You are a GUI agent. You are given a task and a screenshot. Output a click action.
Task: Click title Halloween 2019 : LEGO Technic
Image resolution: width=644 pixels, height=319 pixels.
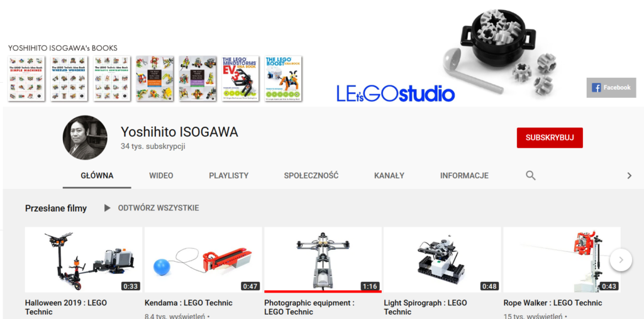(65, 308)
